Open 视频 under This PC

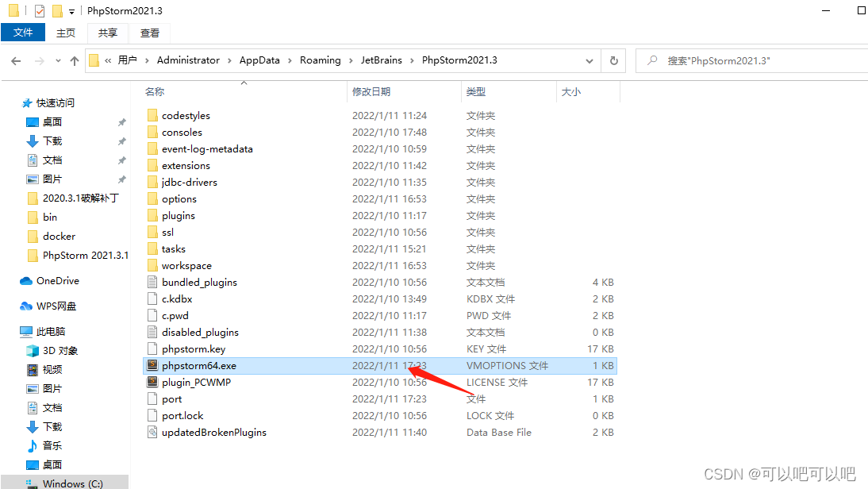click(x=52, y=369)
